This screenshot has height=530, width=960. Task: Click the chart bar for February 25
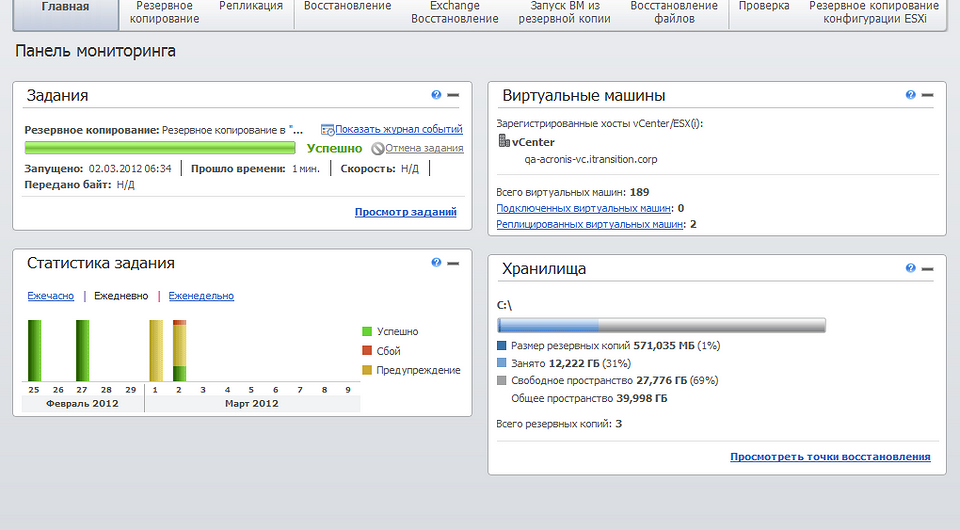(x=34, y=351)
